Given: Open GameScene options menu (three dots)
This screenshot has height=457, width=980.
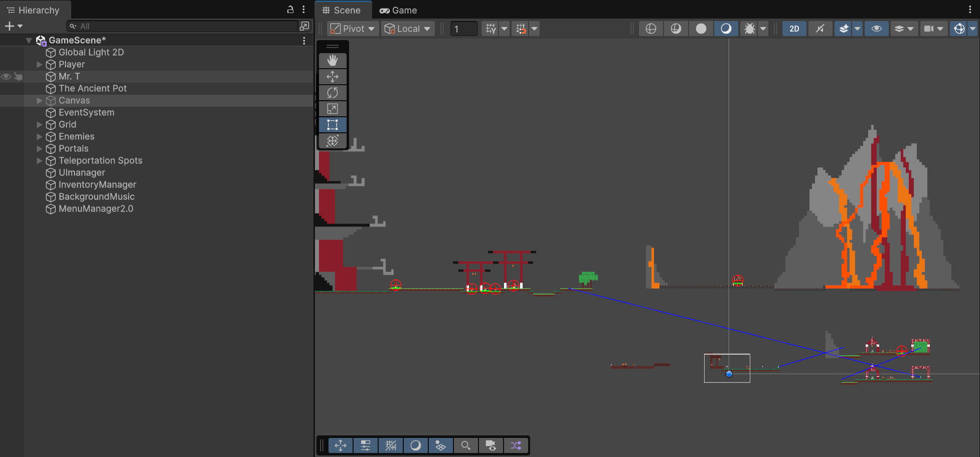Looking at the screenshot, I should tap(304, 41).
